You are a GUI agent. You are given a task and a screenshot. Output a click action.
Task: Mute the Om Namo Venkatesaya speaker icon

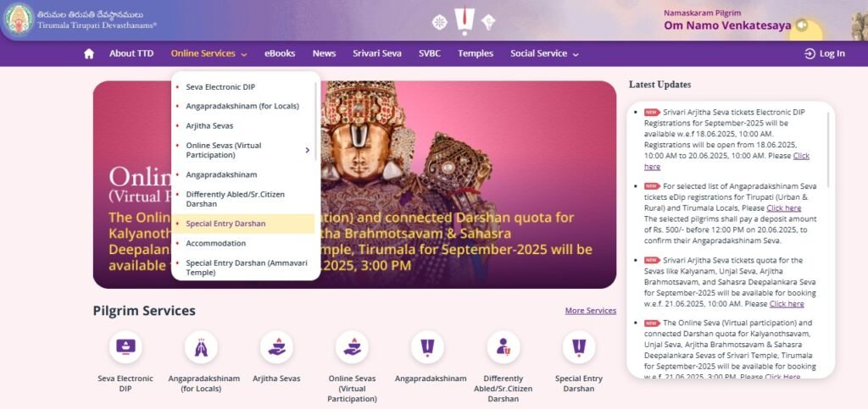pos(801,25)
